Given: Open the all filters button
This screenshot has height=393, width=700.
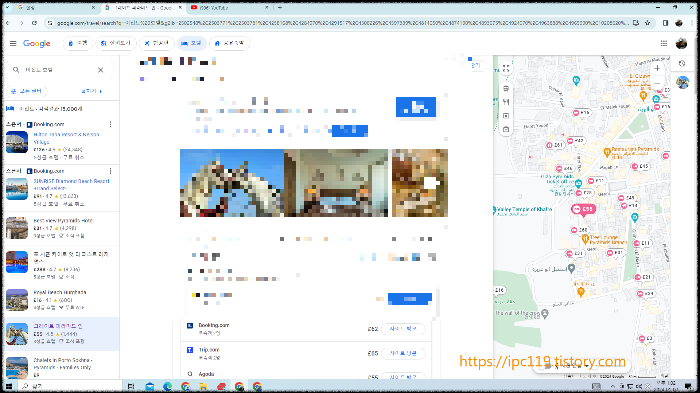Looking at the screenshot, I should [x=27, y=91].
